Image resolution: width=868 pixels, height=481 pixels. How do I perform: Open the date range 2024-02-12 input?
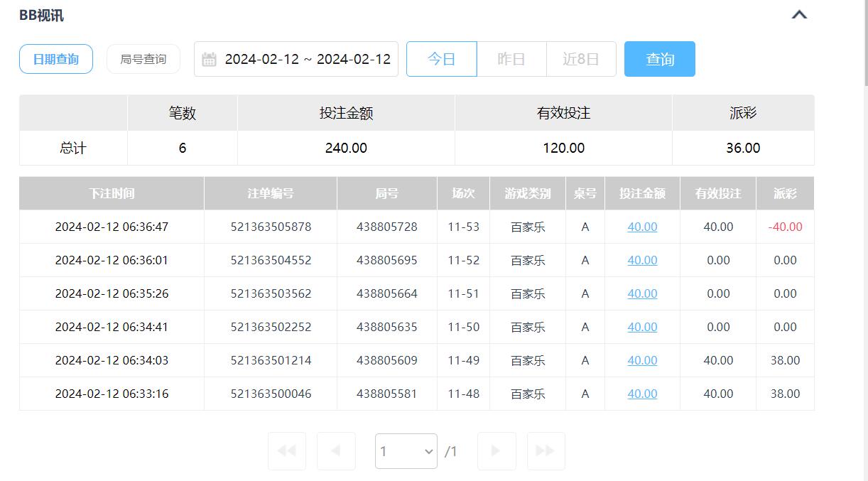[307, 59]
